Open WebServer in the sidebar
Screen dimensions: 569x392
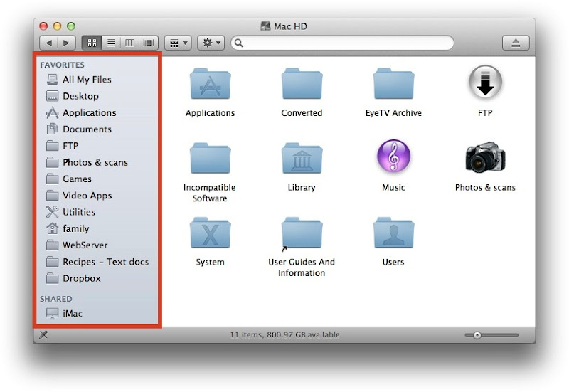click(x=77, y=245)
